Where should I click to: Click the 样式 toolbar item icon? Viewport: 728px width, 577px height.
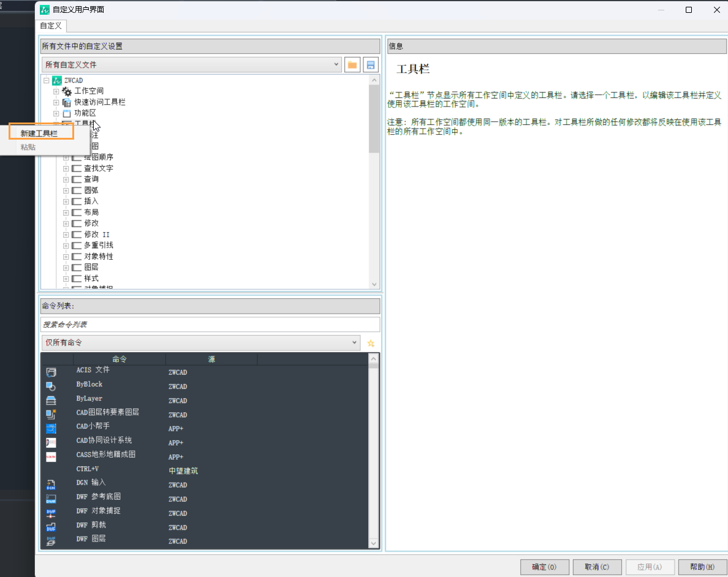[77, 279]
